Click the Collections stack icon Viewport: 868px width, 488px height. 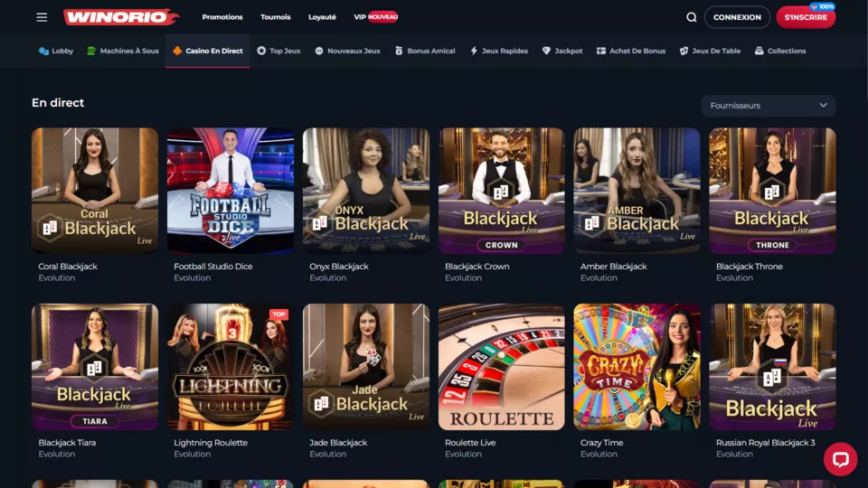tap(759, 51)
